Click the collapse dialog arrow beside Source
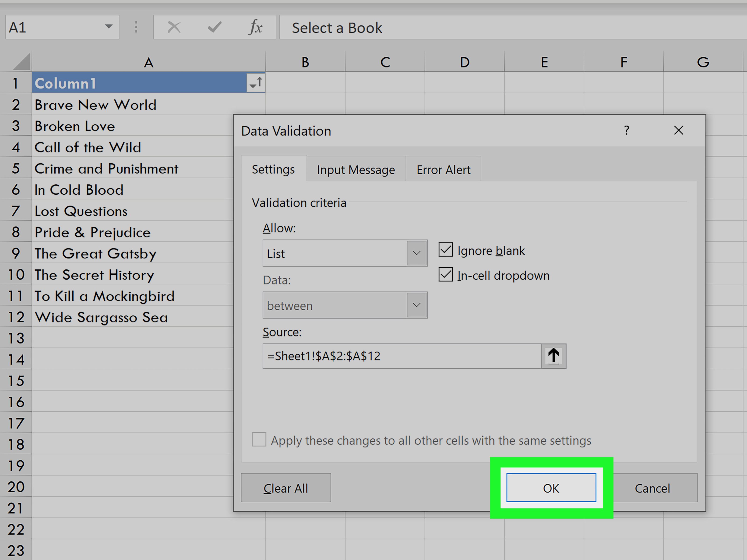Screen dimensions: 747x560 click(x=553, y=356)
